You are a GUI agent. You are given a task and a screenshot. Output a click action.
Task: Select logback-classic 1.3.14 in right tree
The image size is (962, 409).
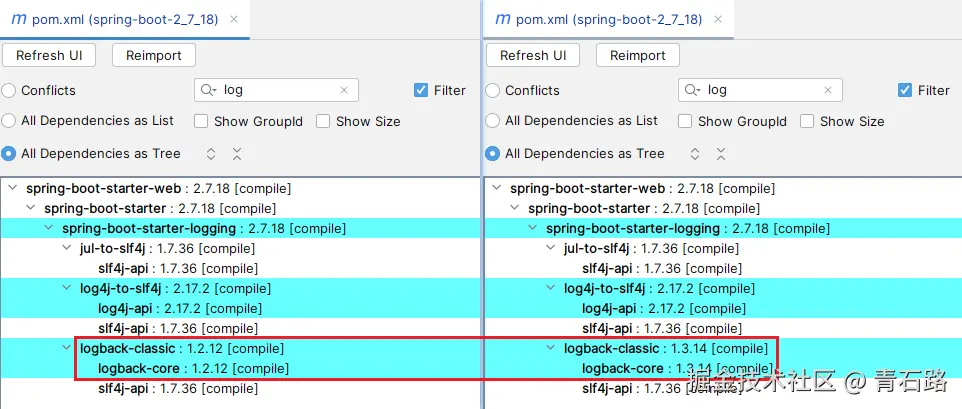[666, 349]
